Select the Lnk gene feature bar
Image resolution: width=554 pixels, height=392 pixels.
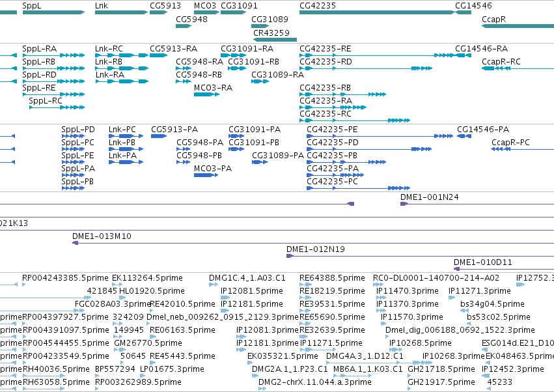coord(121,12)
